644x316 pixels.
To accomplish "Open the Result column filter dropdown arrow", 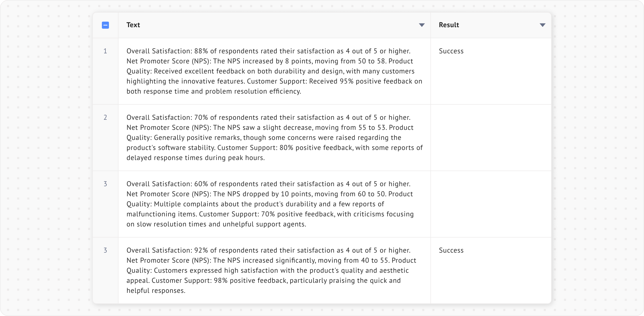I will coord(542,25).
